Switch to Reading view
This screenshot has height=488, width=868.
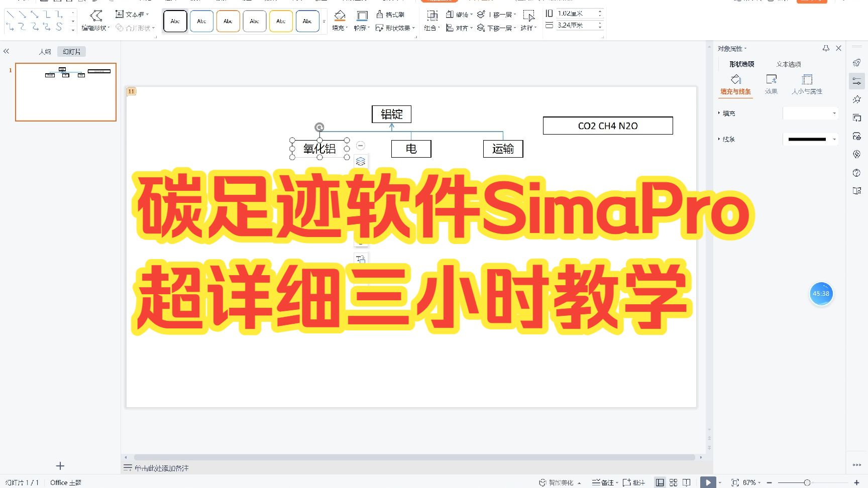tap(687, 482)
